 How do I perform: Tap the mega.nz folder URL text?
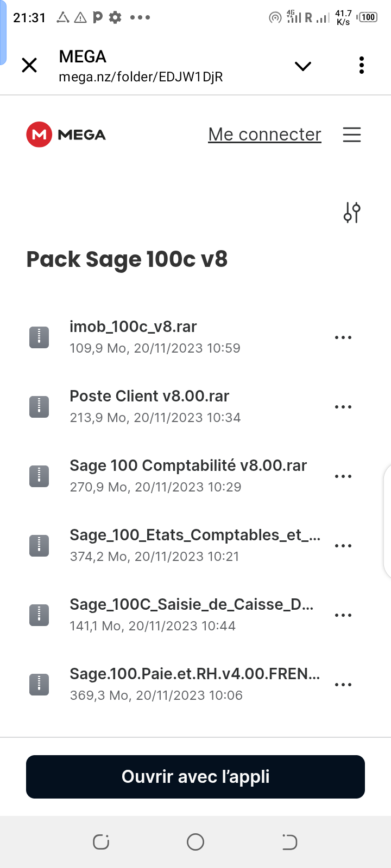point(141,77)
